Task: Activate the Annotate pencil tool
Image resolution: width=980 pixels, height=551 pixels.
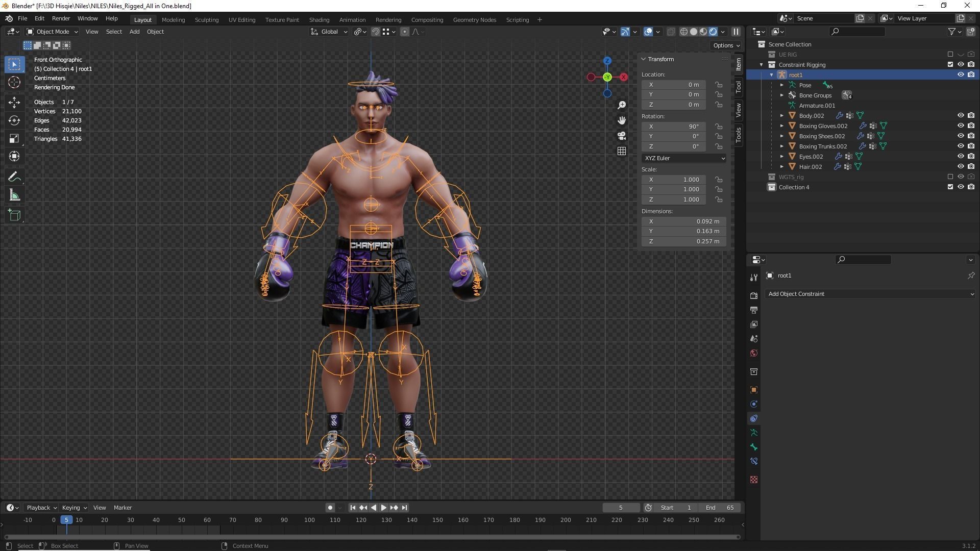Action: pos(14,177)
